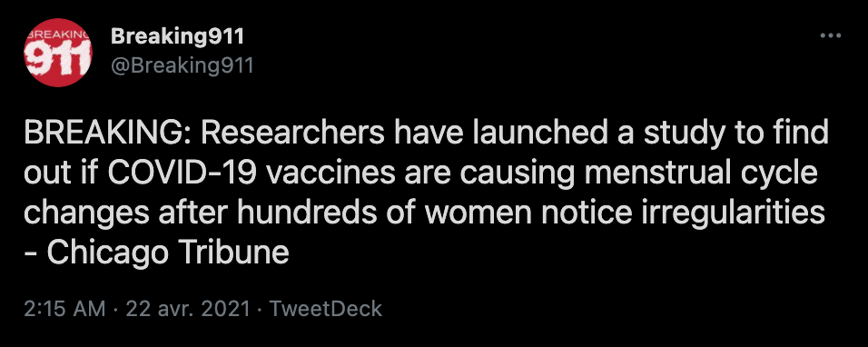Click the Breaking911 red profile avatar
The height and width of the screenshot is (347, 868).
(57, 53)
